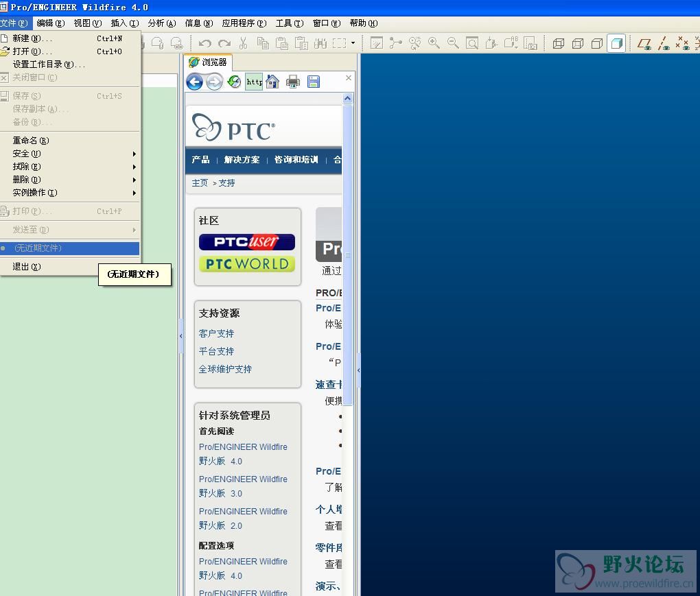Screen dimensions: 700x596
Task: Click the Zoom Out magnifier icon
Action: coord(453,43)
